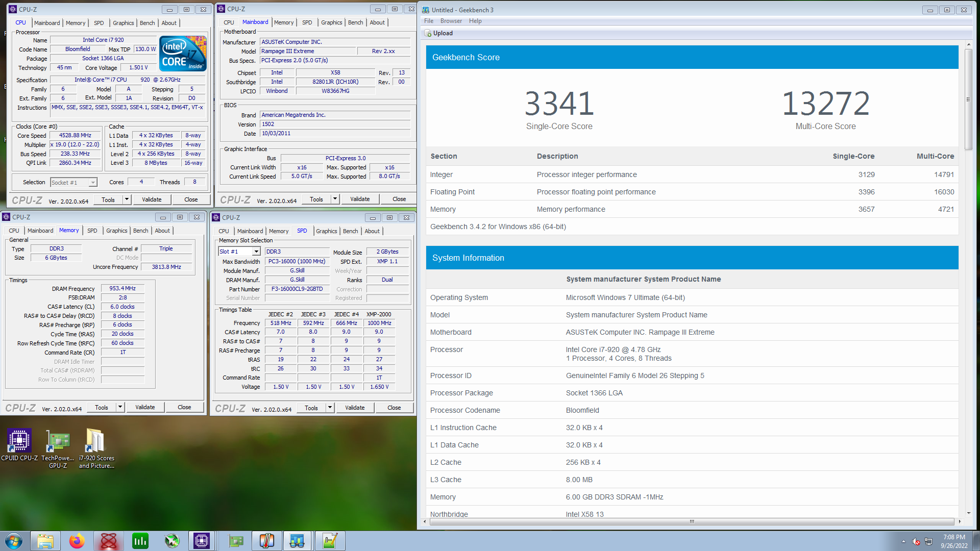Switch to SPD tab in the Memory window
Screen dimensions: 980x551
point(92,231)
